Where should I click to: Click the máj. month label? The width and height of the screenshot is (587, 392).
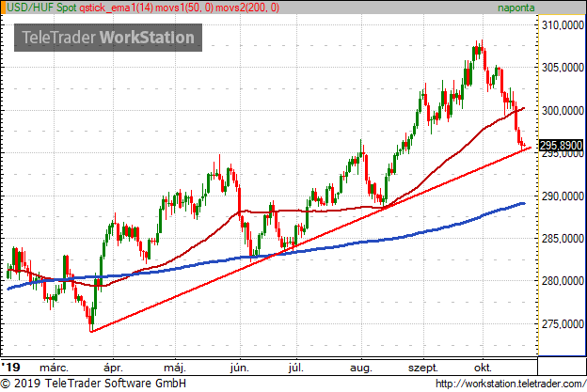point(175,368)
